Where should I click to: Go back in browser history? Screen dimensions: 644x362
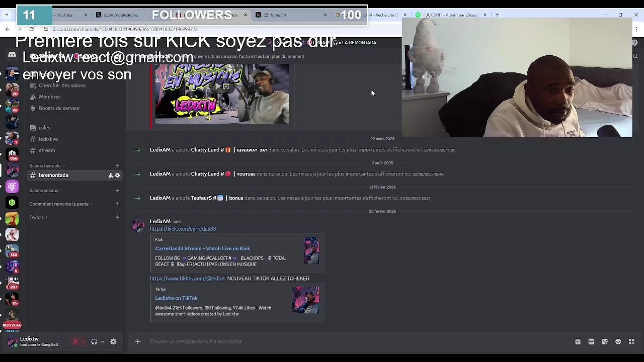point(7,29)
